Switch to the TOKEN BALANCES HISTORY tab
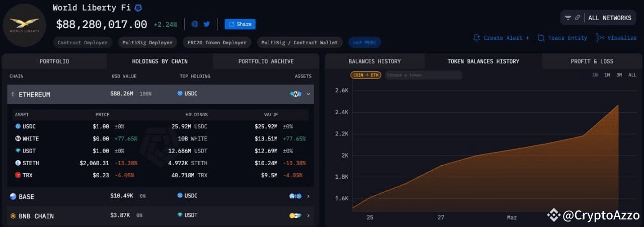 (x=484, y=61)
